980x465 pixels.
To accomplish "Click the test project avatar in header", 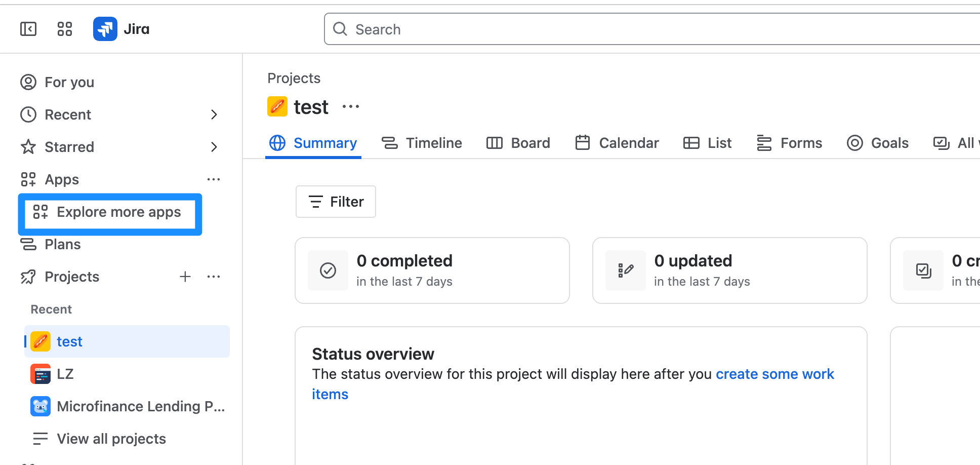I will pyautogui.click(x=277, y=107).
